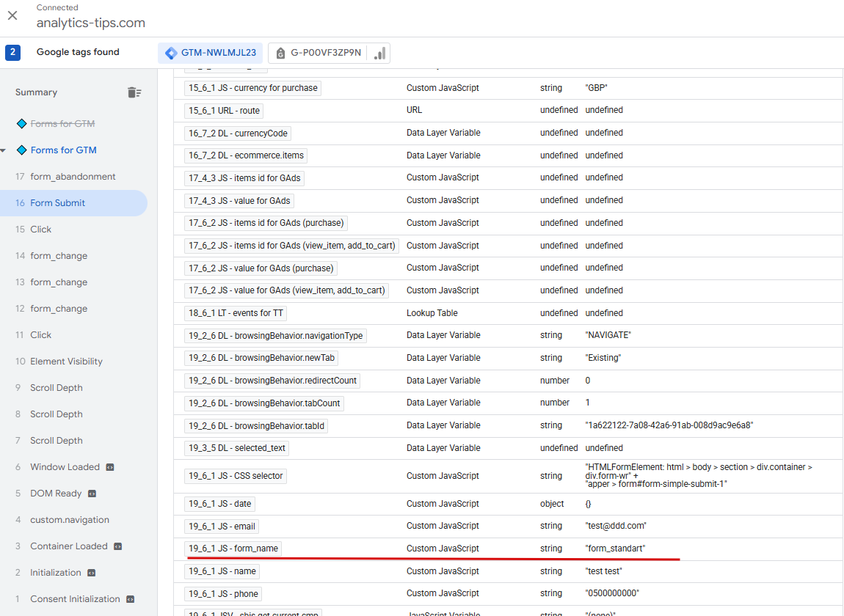
Task: Click the code icon beside Consent Initialization
Action: coord(130,599)
